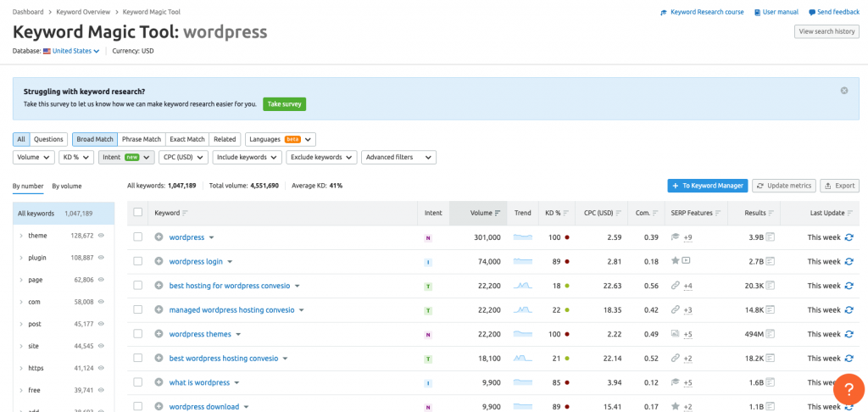Open the Intent filter dropdown
This screenshot has width=868, height=412.
[x=127, y=158]
